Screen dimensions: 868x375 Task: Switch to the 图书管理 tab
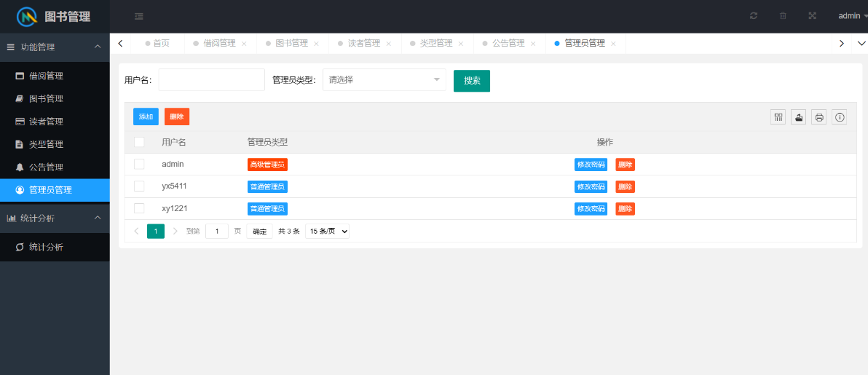click(292, 43)
